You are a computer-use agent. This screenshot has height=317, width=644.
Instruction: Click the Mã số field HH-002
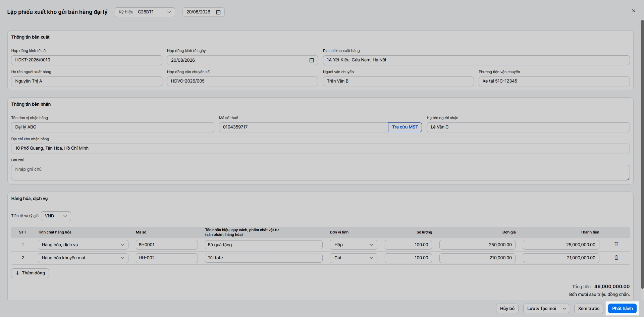click(167, 258)
